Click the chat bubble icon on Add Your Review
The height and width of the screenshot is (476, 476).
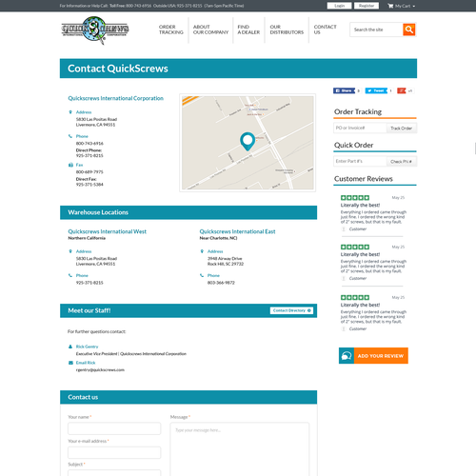(347, 356)
